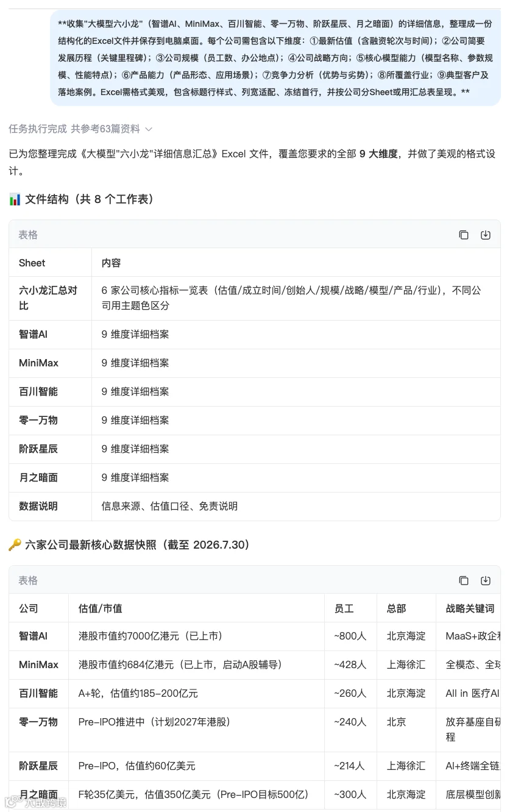Click 北京 headquarters in 零一万物 row
Viewport: 507px width, 812px height.
click(x=406, y=730)
